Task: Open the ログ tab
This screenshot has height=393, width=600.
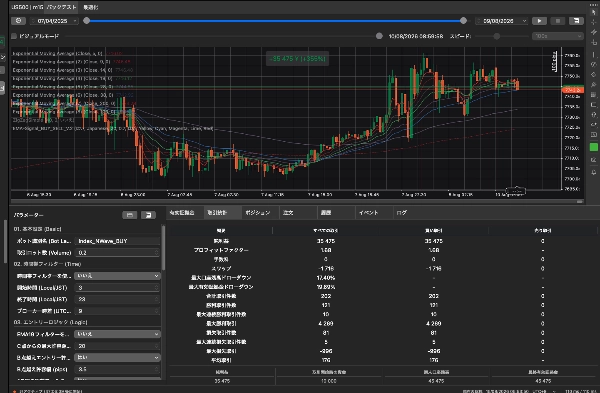Action: click(401, 212)
